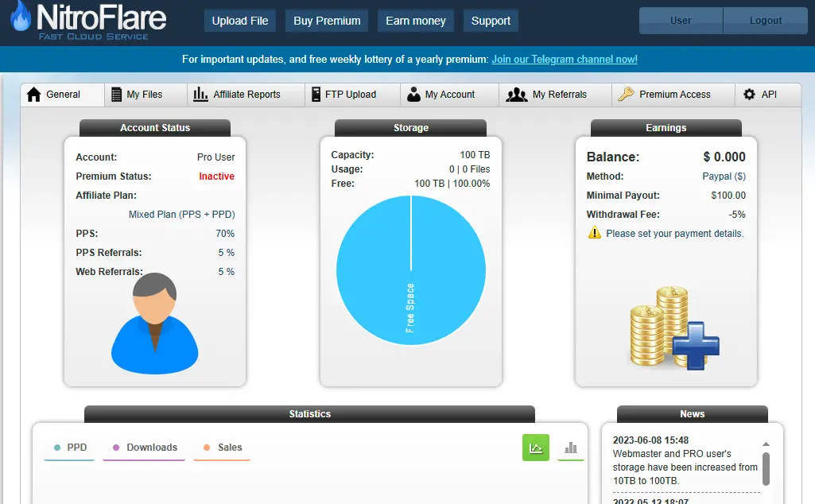Switch statistics to line chart view
This screenshot has height=504, width=815.
click(x=535, y=448)
